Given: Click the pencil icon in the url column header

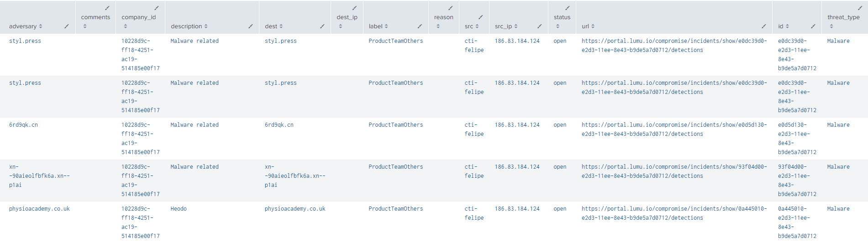Looking at the screenshot, I should point(764,26).
